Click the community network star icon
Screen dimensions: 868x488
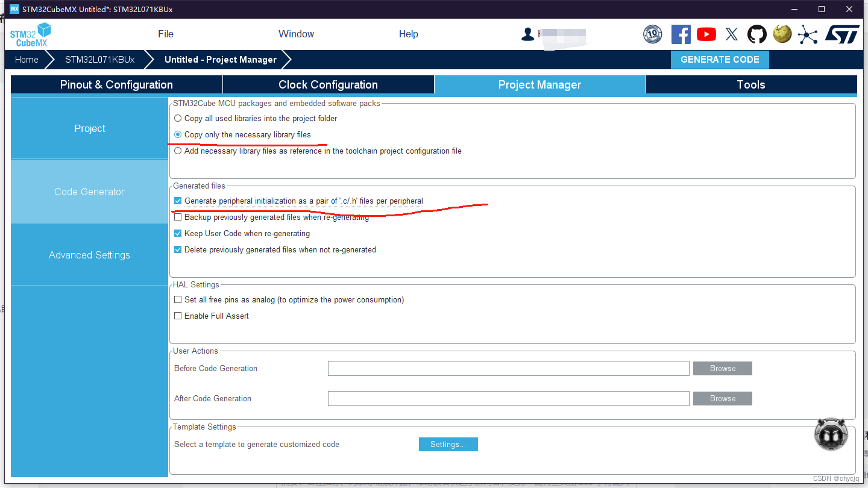[807, 34]
